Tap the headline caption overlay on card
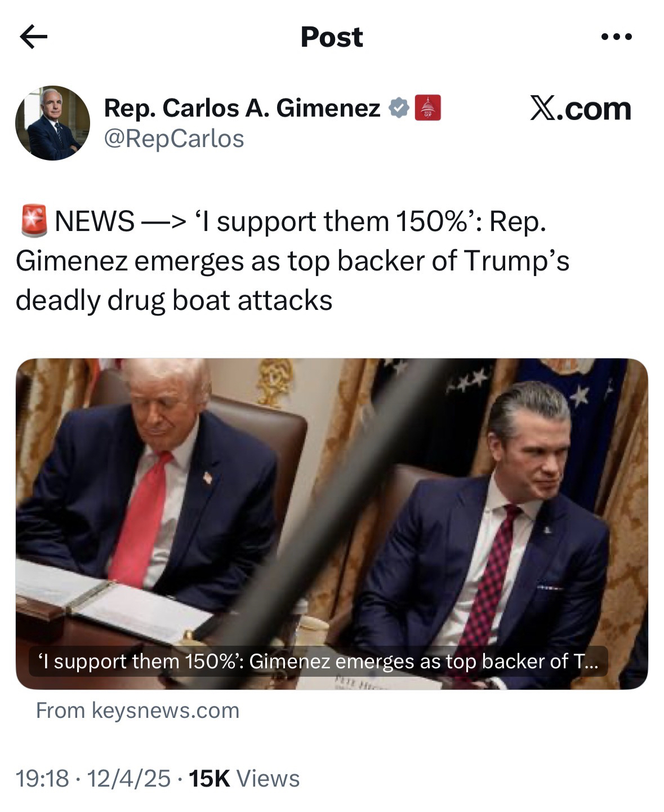The width and height of the screenshot is (664, 812). 318,661
